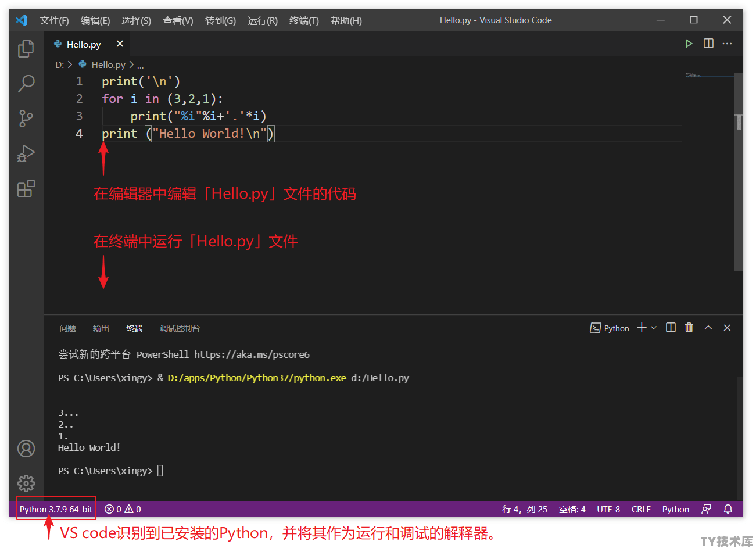756x552 pixels.
Task: Select the Hello.py editor tab
Action: [x=87, y=44]
